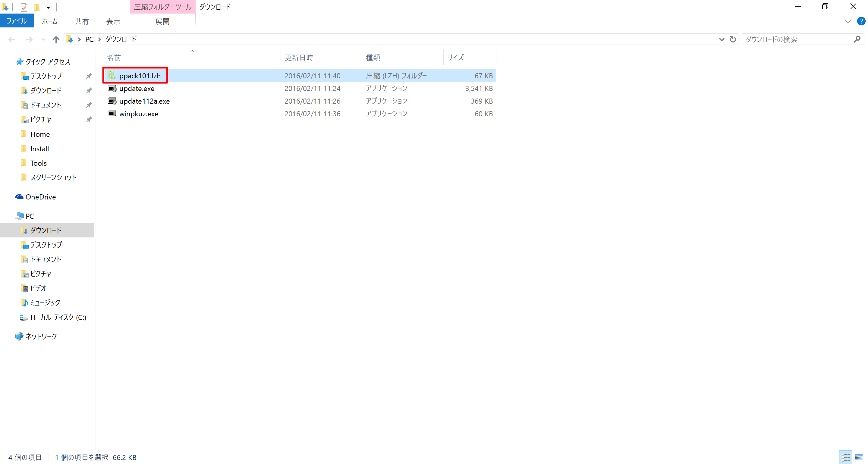This screenshot has width=868, height=464.
Task: Click the New Folder icon in title bar
Action: pyautogui.click(x=37, y=7)
